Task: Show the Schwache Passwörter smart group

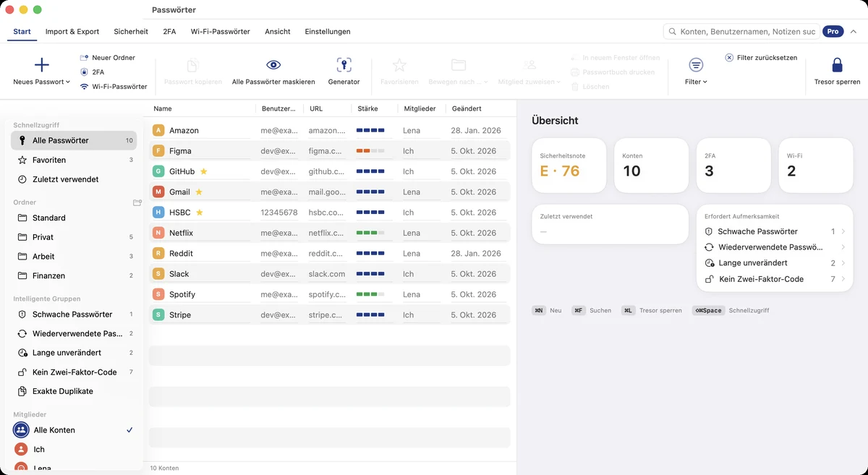Action: tap(74, 314)
